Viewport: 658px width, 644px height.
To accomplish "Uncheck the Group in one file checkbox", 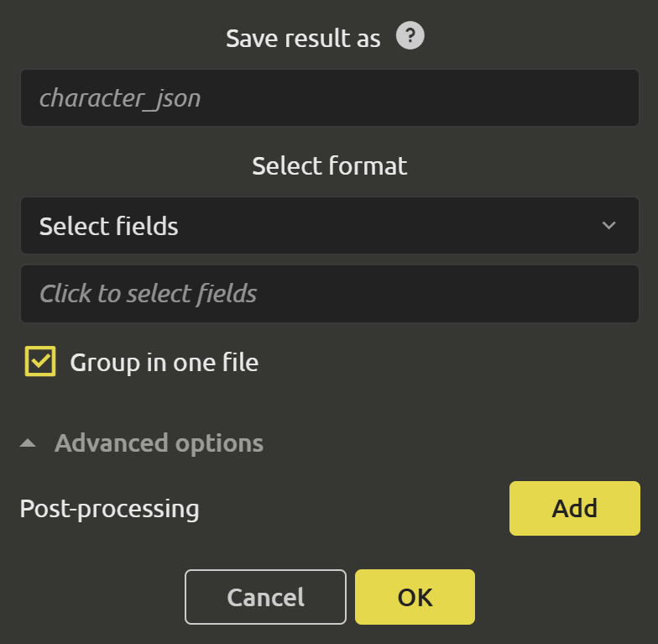I will point(40,361).
